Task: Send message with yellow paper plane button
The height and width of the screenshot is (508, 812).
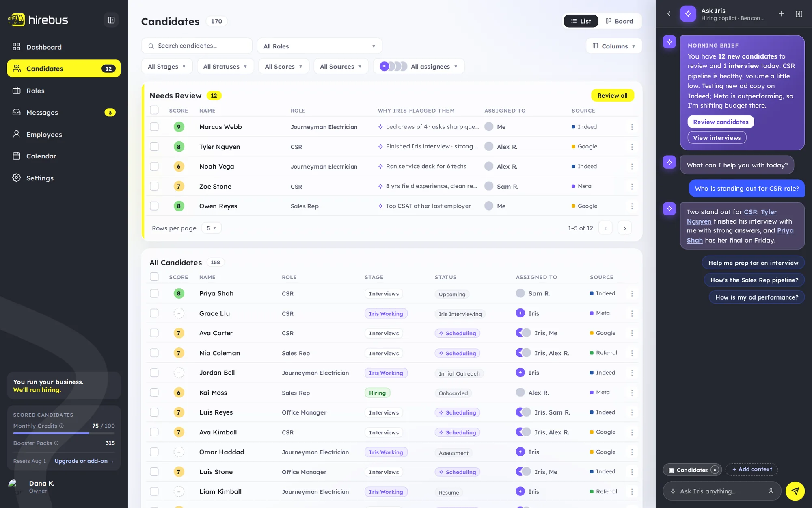Action: (795, 491)
